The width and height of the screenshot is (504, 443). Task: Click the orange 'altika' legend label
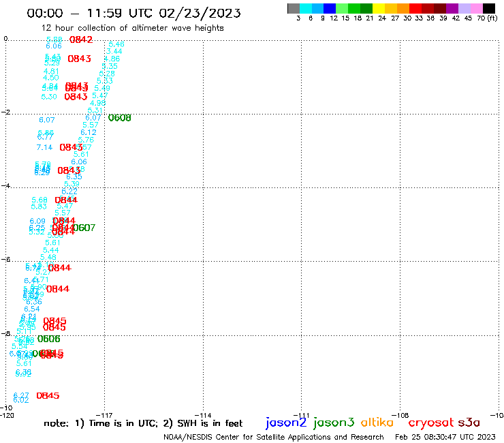click(x=377, y=423)
